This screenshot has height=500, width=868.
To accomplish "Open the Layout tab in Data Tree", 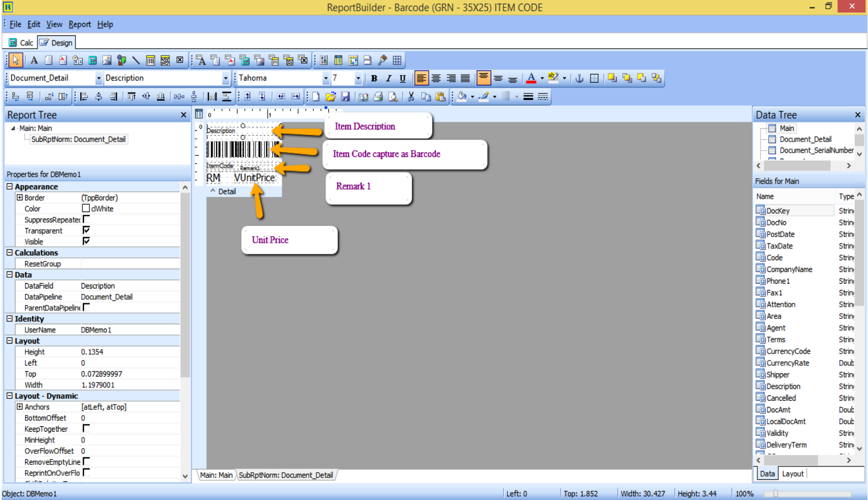I will [x=792, y=474].
